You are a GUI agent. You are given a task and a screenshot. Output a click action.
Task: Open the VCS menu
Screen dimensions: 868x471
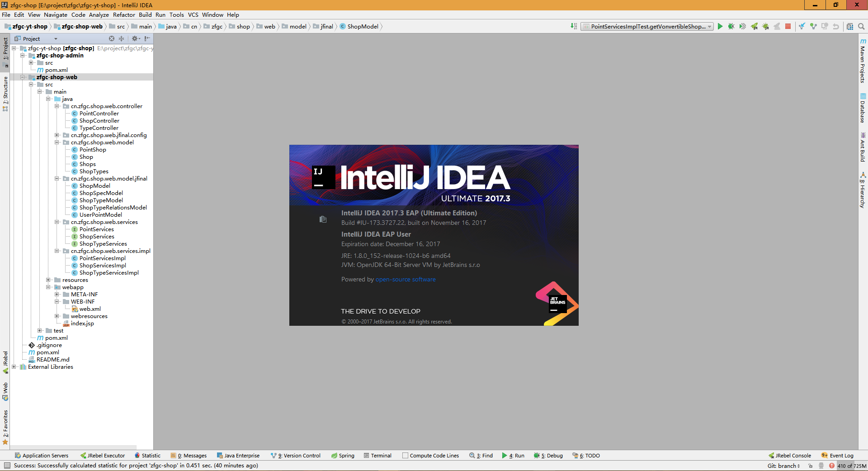tap(193, 14)
